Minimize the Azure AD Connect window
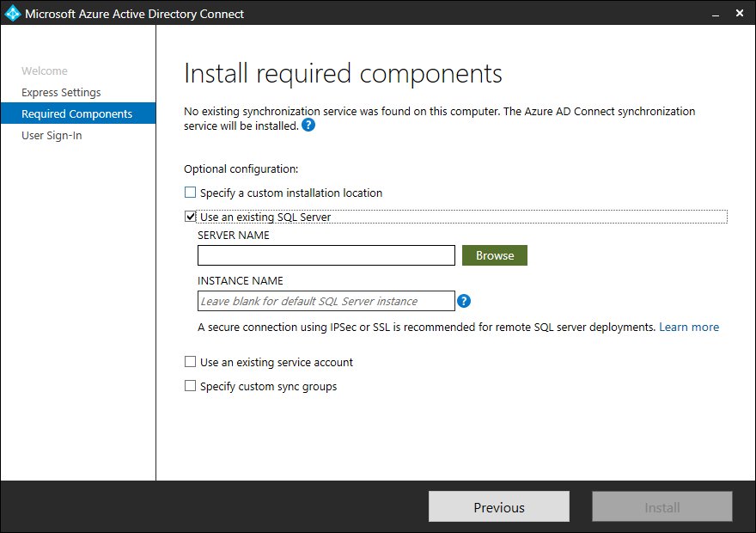This screenshot has height=533, width=756. (x=713, y=14)
